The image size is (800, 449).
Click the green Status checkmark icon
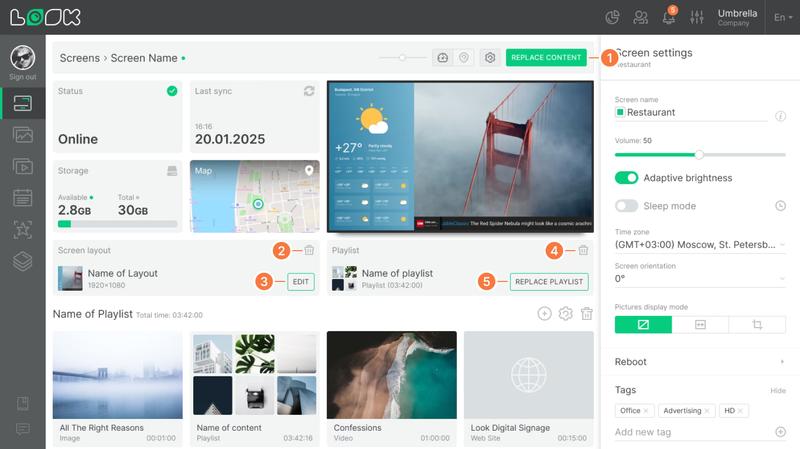172,91
